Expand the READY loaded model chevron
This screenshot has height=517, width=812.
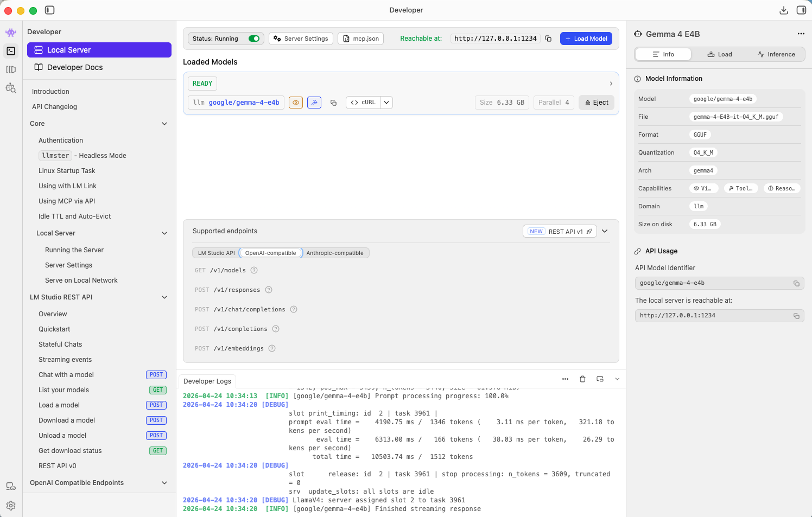[x=611, y=84]
